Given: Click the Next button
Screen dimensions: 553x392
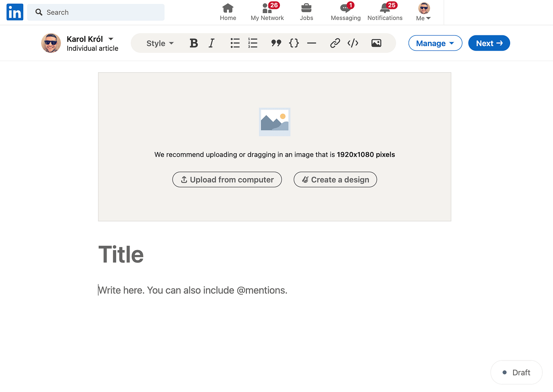Looking at the screenshot, I should coord(489,43).
